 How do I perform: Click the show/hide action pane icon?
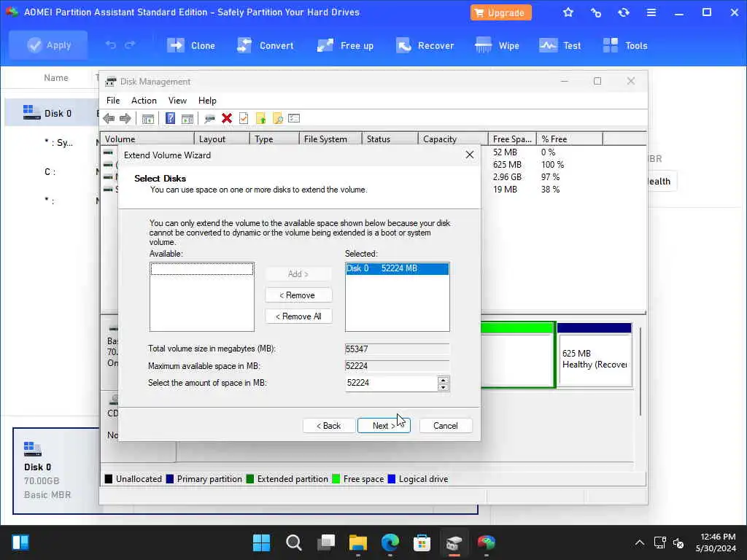click(187, 119)
